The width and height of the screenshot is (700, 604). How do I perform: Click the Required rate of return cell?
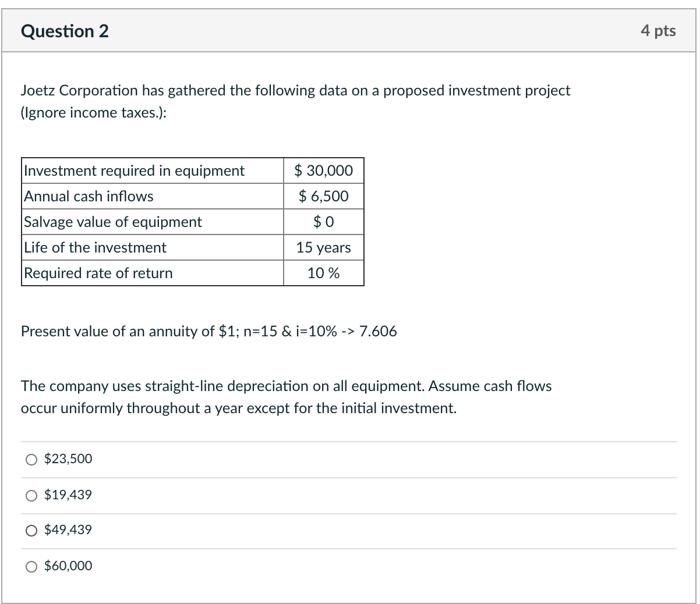pos(97,273)
